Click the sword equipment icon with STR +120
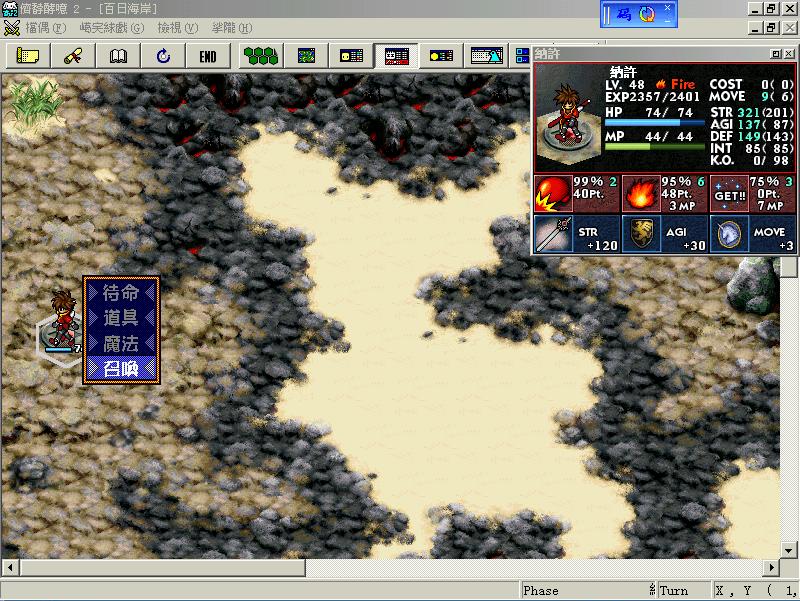This screenshot has height=601, width=800. (553, 234)
